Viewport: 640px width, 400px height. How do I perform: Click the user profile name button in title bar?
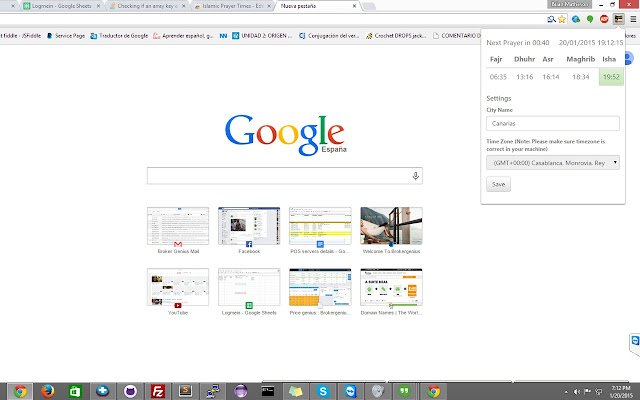(x=569, y=4)
